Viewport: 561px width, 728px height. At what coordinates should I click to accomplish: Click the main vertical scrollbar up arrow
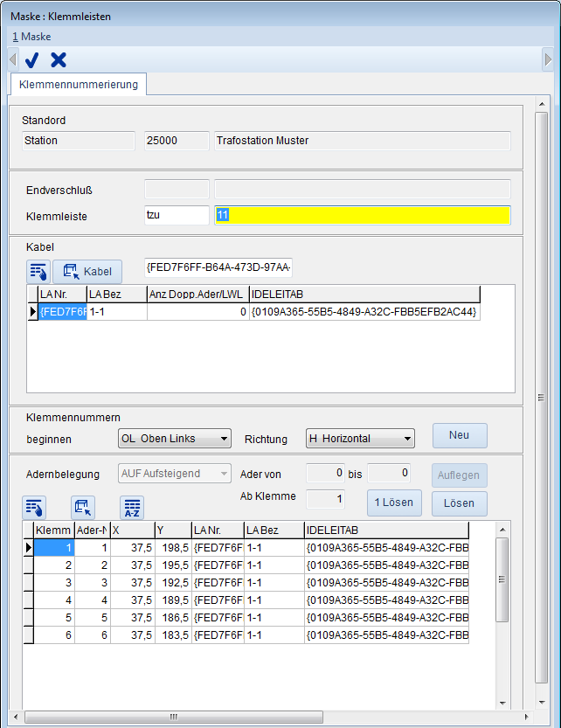[542, 104]
